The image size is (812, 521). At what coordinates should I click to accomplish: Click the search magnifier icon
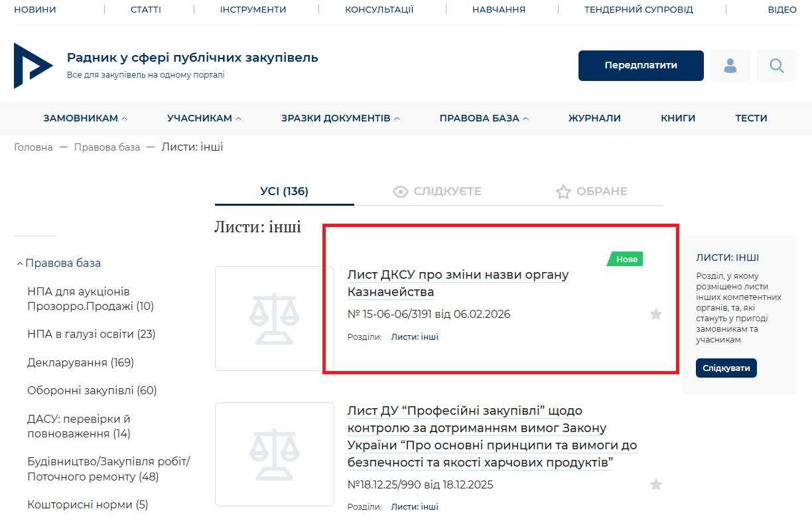(x=776, y=66)
